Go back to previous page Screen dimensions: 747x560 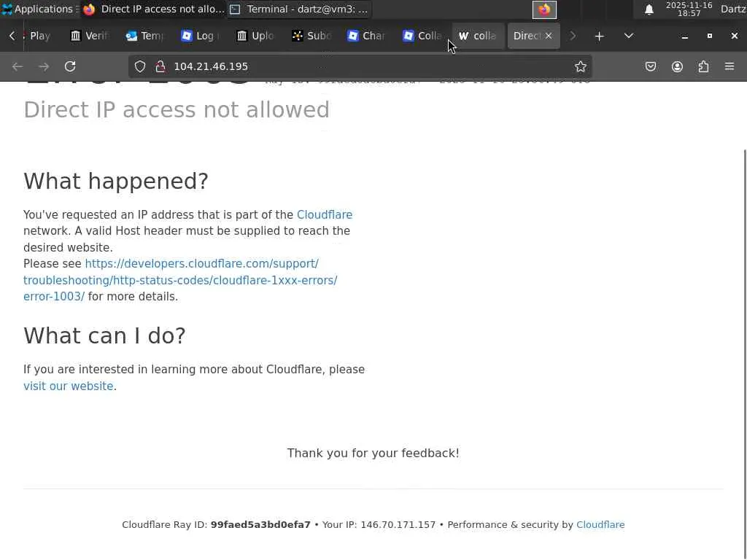(18, 66)
